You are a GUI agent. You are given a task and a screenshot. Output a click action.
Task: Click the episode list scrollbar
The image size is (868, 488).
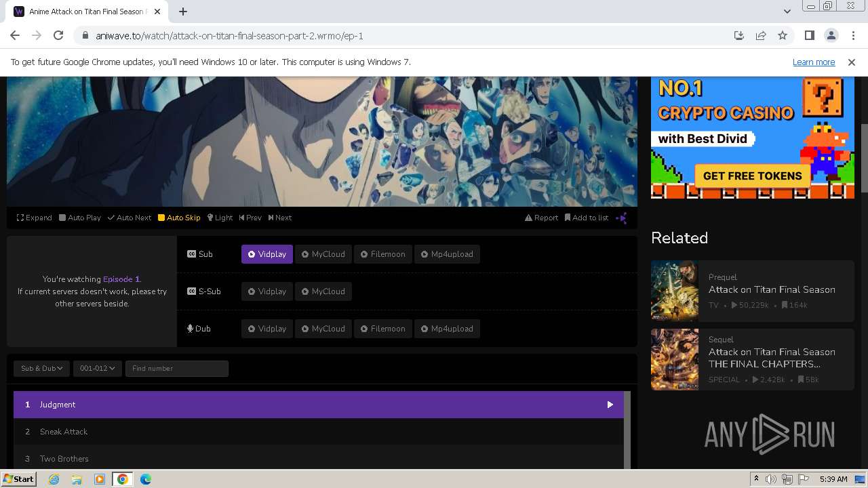coord(627,430)
